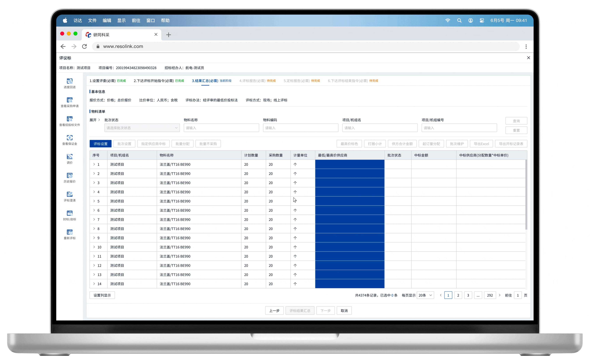
Task: Click the 批量分配 button
Action: click(x=182, y=144)
